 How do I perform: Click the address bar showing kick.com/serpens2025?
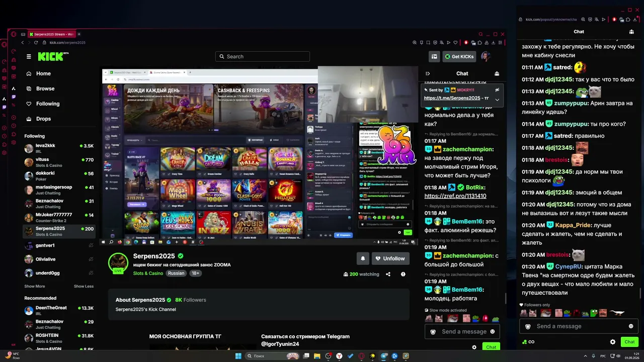point(67,43)
